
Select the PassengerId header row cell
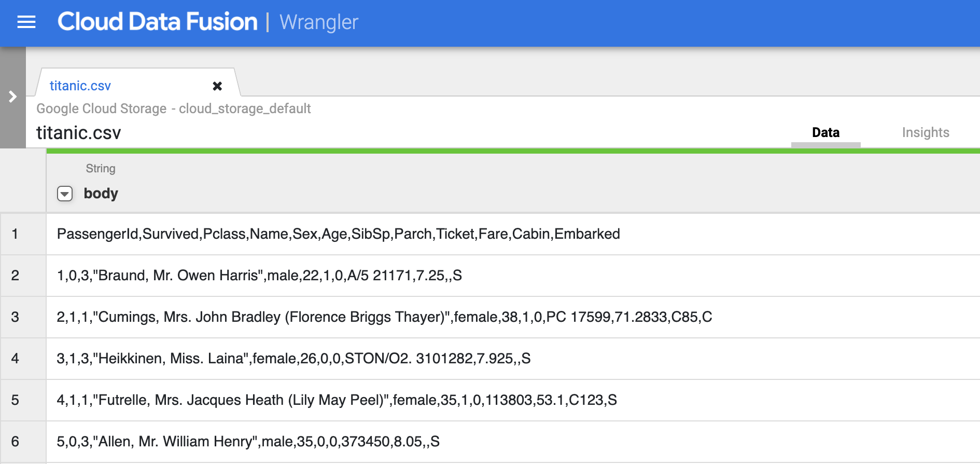513,234
